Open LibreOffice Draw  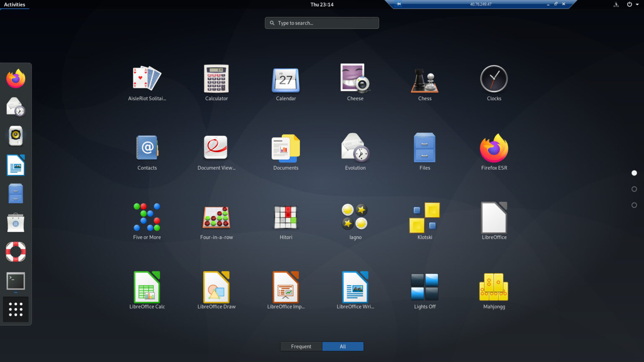tap(216, 291)
